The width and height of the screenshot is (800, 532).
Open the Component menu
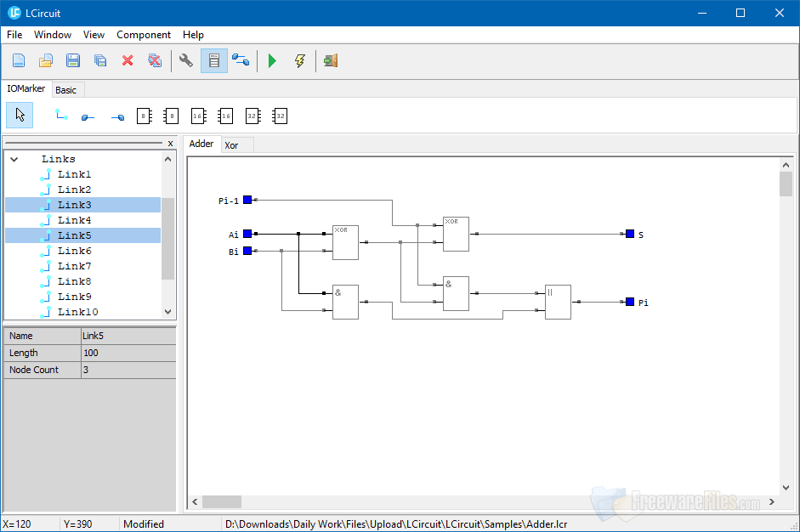143,35
